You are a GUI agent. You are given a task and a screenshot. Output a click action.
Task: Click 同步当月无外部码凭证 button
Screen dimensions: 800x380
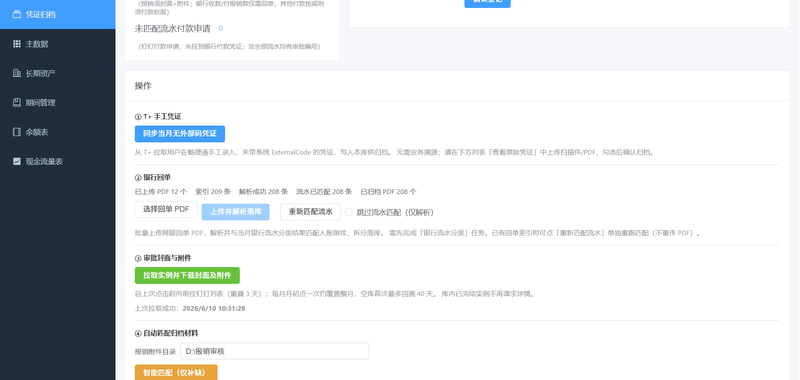pos(180,134)
